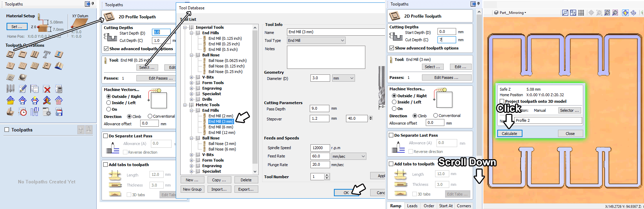The width and height of the screenshot is (644, 209).
Task: Open the Quick Engrave toolpath icon (letter T)
Action: 47,54
